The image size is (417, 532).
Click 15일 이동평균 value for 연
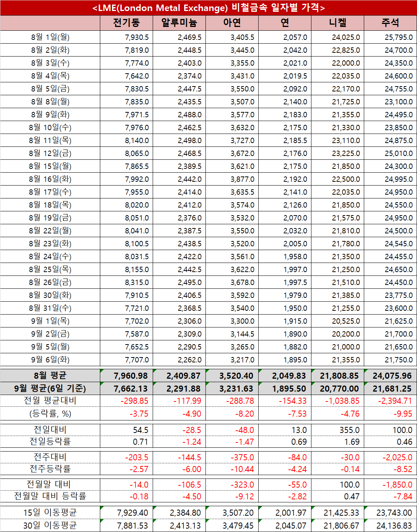(291, 513)
